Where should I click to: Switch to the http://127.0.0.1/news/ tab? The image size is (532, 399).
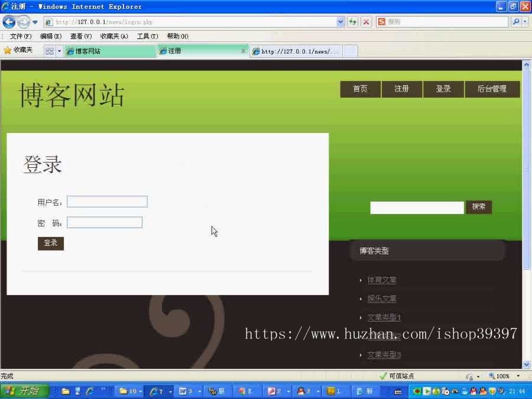pos(296,51)
